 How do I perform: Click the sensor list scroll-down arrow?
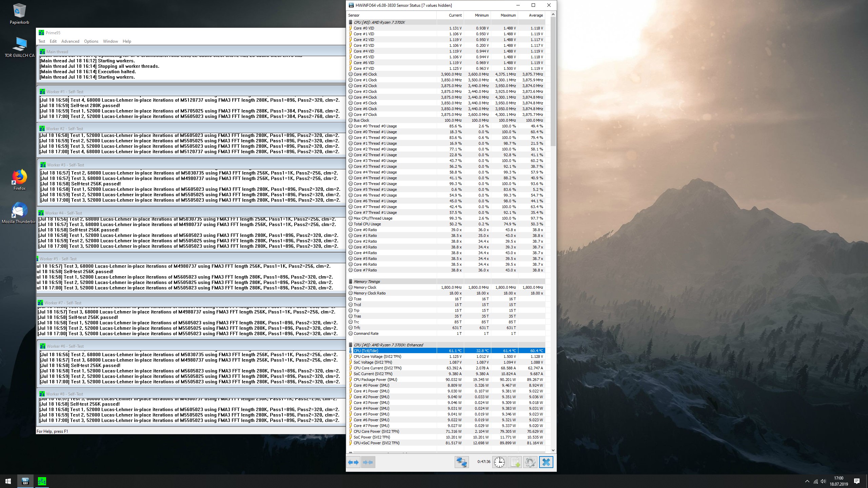[x=553, y=450]
